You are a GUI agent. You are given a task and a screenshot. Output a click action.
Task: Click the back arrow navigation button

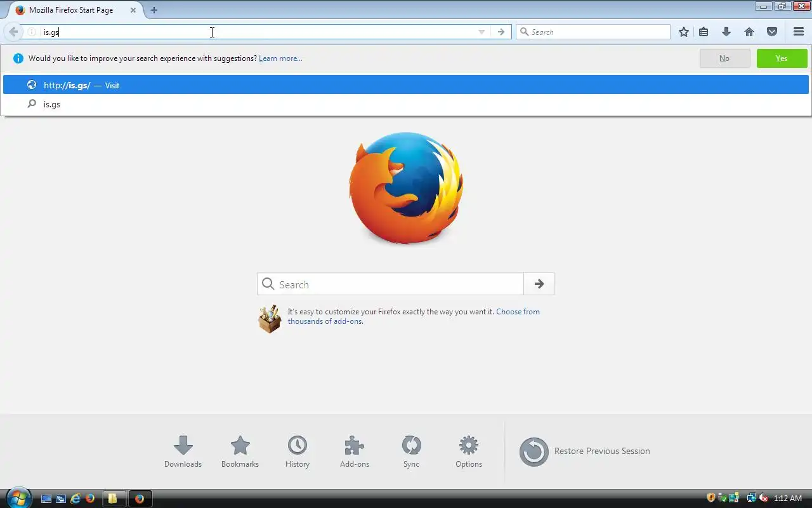tap(13, 32)
